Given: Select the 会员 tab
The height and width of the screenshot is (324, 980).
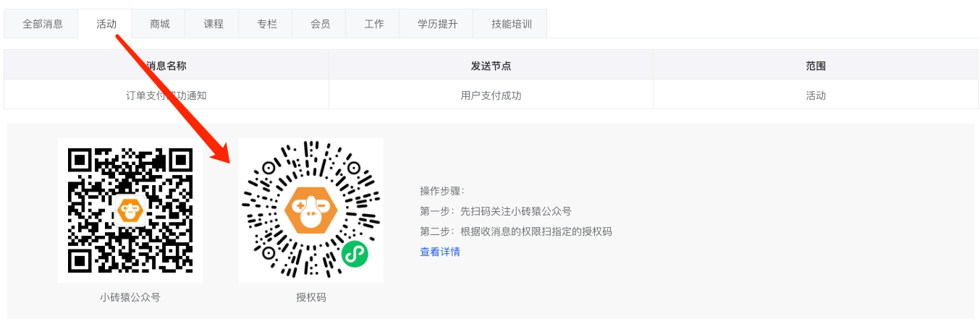Looking at the screenshot, I should [x=320, y=24].
